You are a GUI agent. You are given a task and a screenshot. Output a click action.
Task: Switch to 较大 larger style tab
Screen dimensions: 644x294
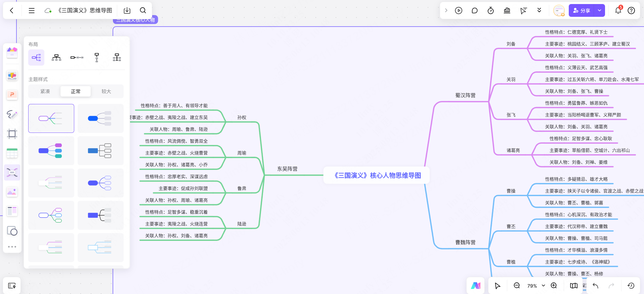pos(106,91)
